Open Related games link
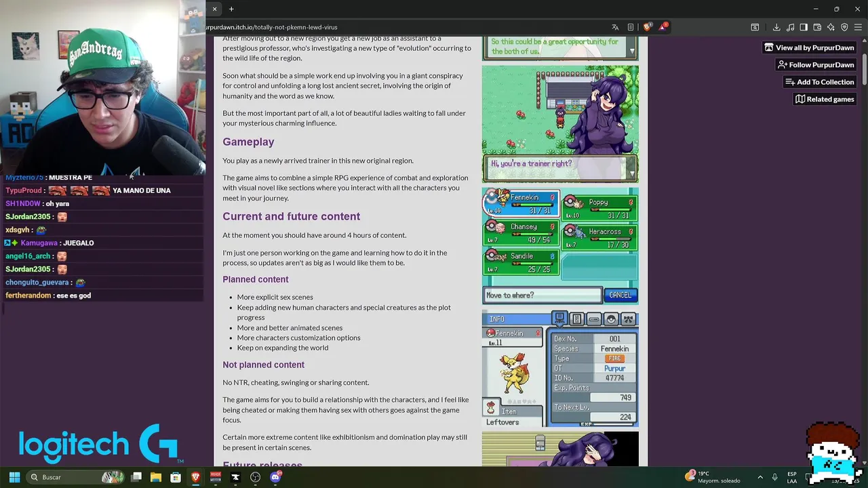 (825, 99)
